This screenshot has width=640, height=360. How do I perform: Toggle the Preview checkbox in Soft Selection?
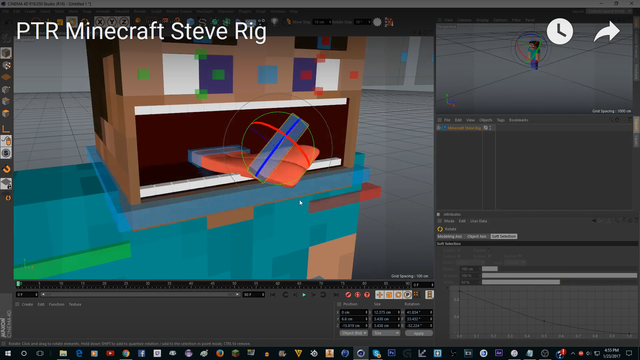tap(489, 250)
